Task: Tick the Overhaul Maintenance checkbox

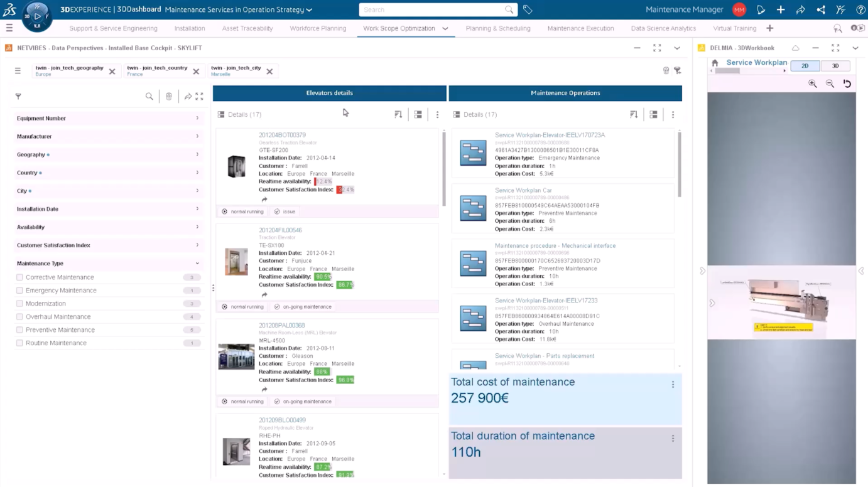Action: point(19,317)
